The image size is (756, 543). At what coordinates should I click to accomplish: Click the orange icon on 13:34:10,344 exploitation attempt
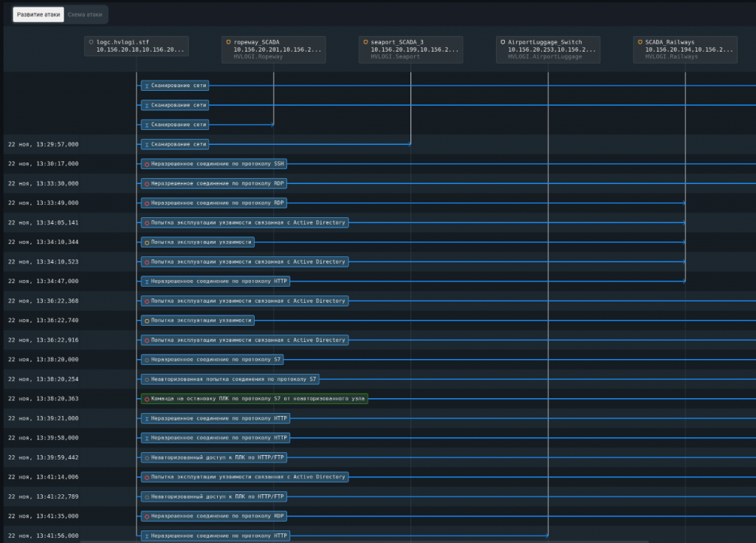pos(147,242)
